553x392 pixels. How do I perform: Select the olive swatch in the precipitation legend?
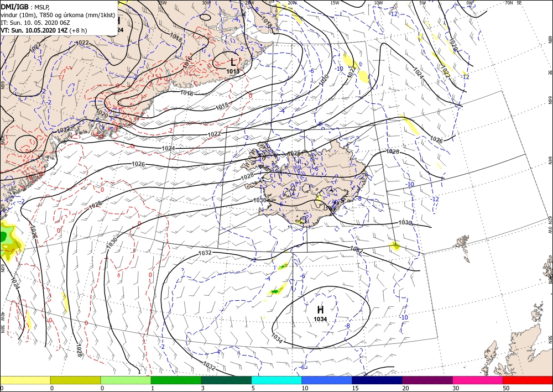pyautogui.click(x=75, y=380)
